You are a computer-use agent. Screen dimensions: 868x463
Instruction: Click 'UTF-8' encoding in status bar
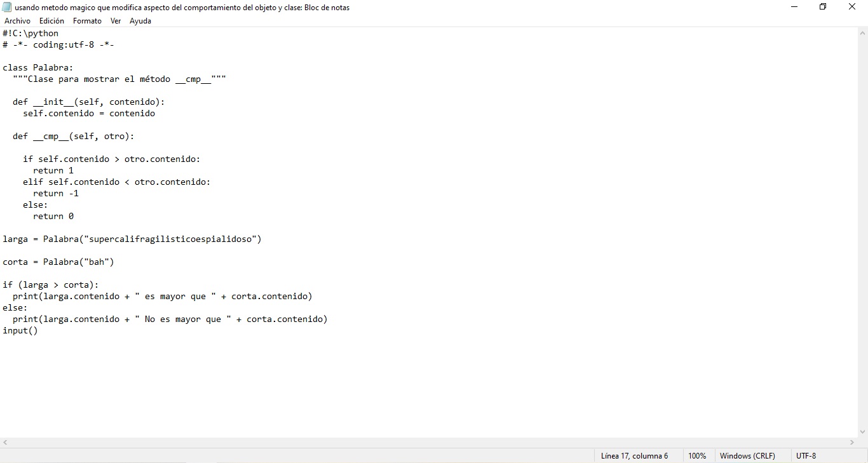806,455
